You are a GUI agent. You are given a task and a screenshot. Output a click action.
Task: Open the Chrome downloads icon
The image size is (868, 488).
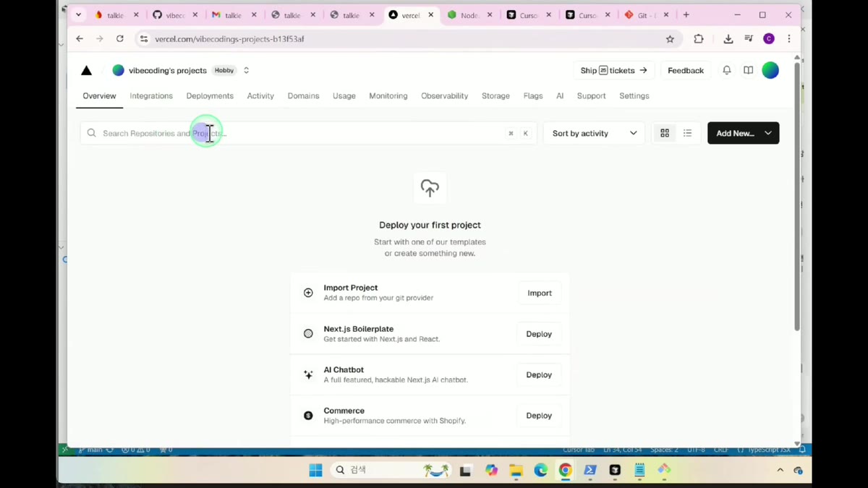(728, 39)
